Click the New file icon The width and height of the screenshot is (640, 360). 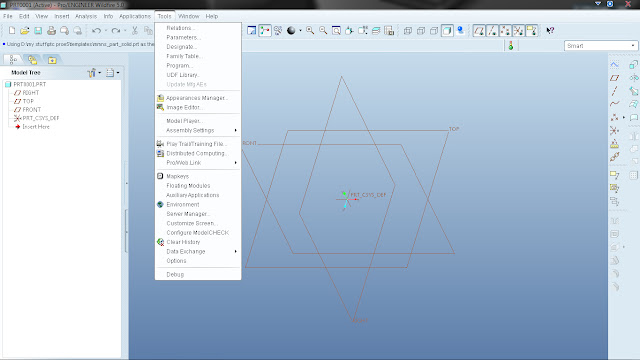point(12,31)
